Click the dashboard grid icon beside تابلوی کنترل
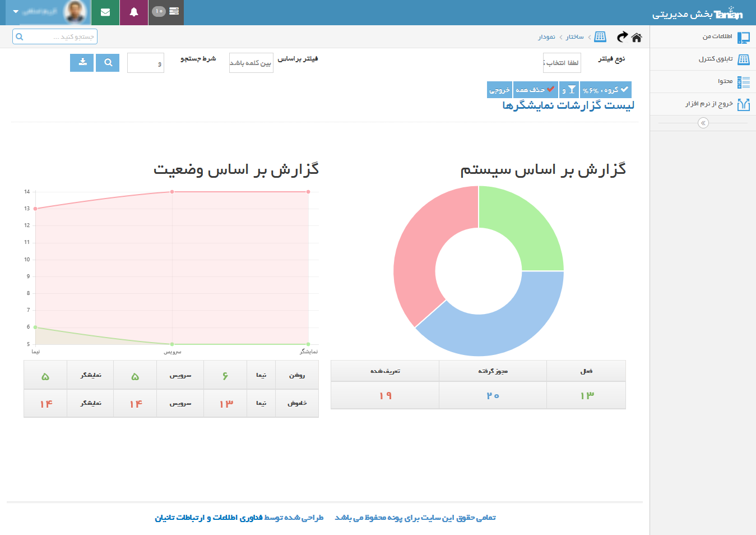 click(x=744, y=59)
